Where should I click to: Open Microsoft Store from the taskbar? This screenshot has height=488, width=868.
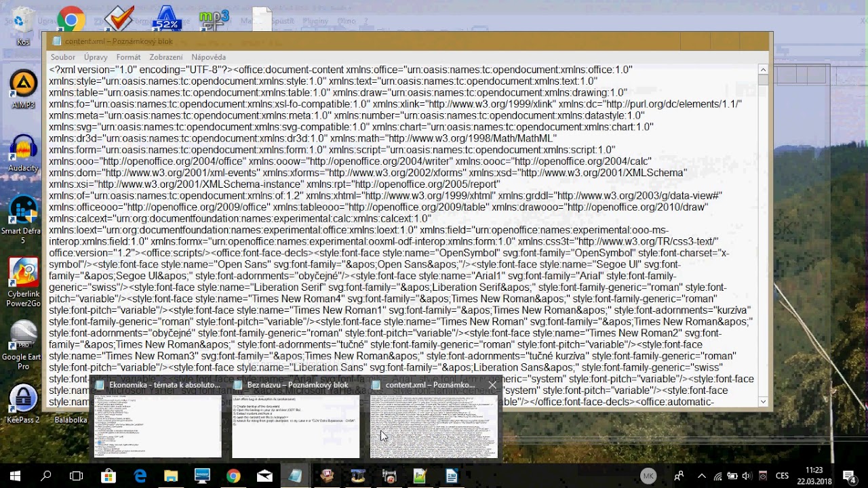point(108,476)
